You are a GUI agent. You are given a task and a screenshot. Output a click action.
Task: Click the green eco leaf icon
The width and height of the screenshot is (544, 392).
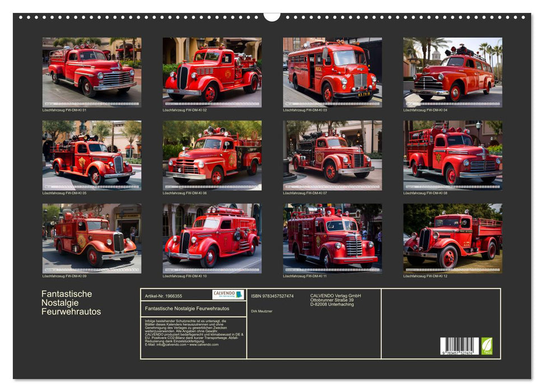point(487,346)
